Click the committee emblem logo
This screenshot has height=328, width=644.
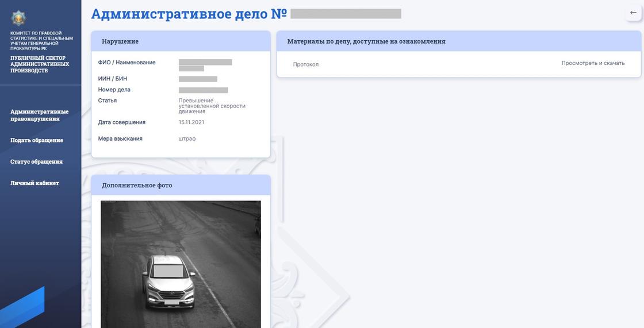[x=18, y=18]
